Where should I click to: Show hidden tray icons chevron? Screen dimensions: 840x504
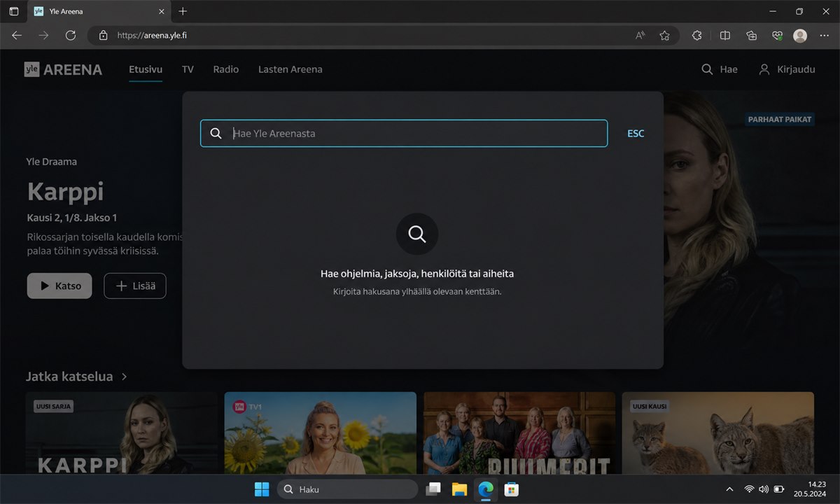(729, 489)
